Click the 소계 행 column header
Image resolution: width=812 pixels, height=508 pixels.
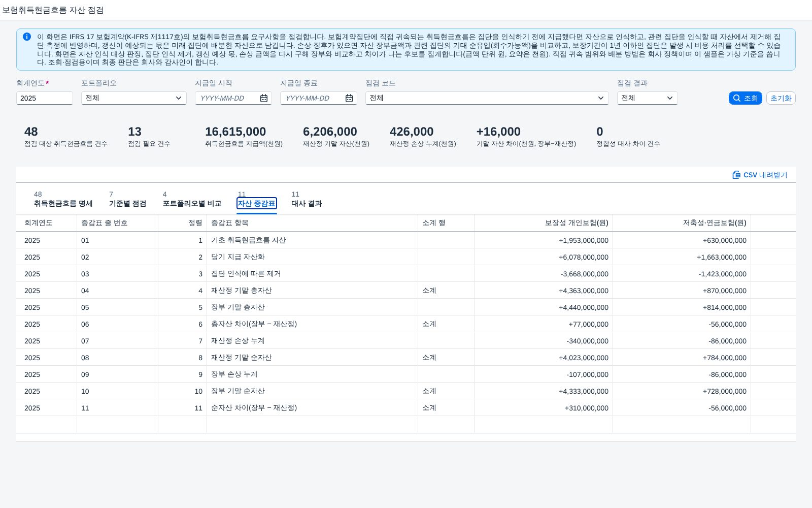446,223
